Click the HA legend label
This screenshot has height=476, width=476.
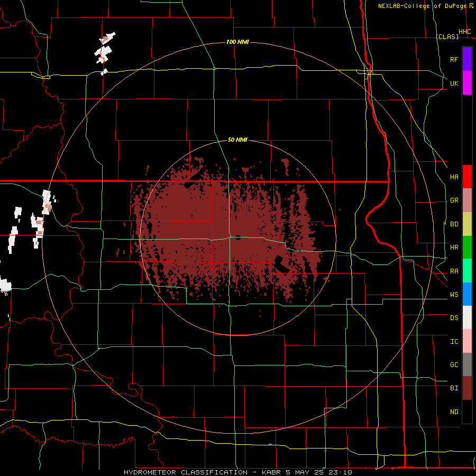[x=454, y=177]
